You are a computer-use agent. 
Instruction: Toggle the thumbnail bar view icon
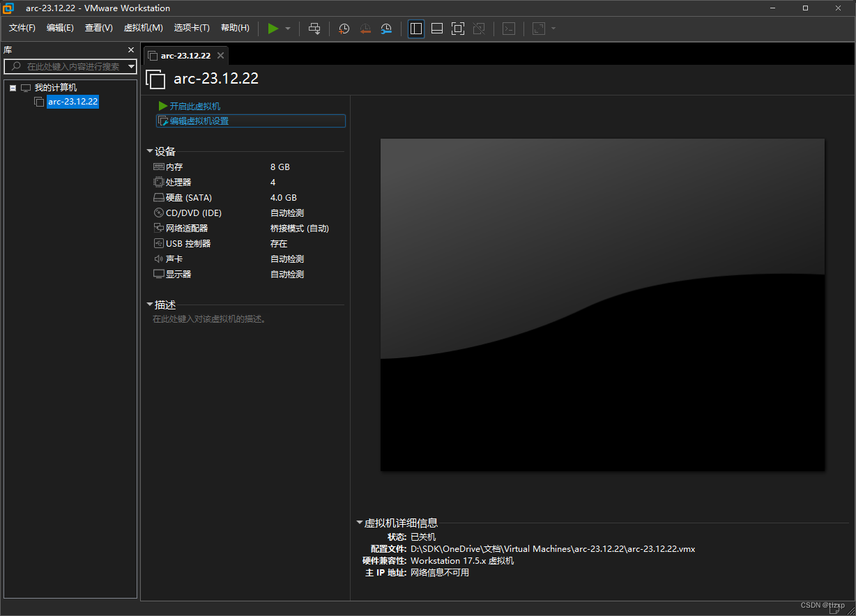437,29
